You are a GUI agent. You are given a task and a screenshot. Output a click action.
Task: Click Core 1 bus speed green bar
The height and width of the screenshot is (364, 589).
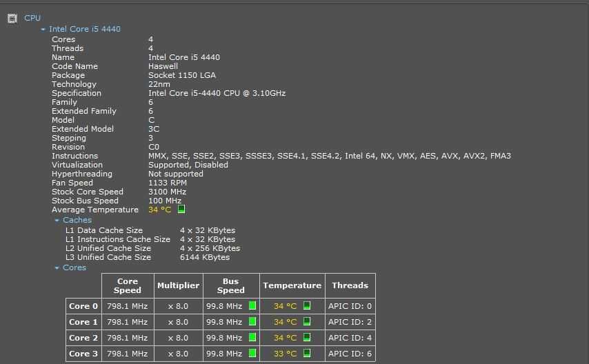click(x=252, y=321)
